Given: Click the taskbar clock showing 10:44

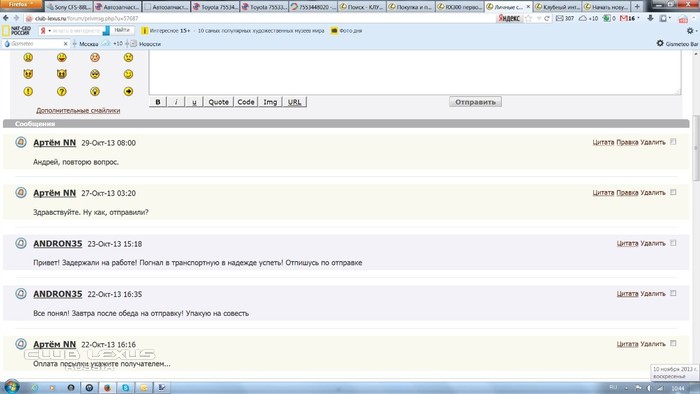Looking at the screenshot, I should pyautogui.click(x=678, y=388).
